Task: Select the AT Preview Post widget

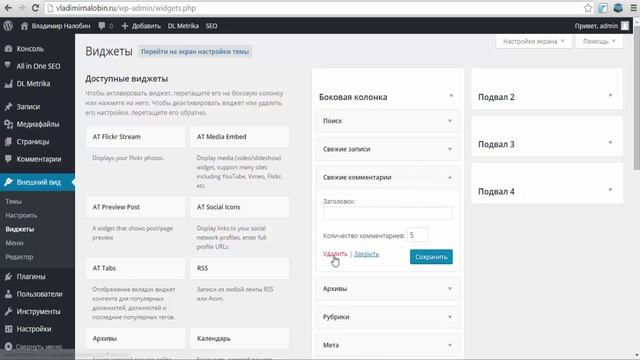Action: click(x=136, y=207)
